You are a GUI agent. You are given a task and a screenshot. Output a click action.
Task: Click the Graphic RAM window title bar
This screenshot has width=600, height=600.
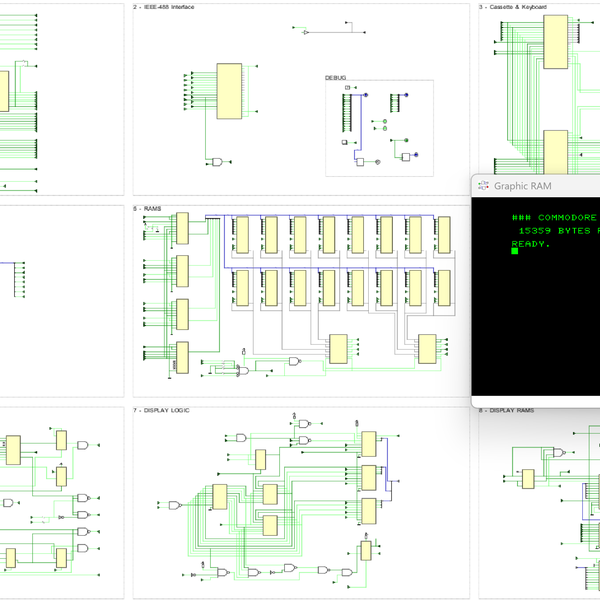coord(540,186)
